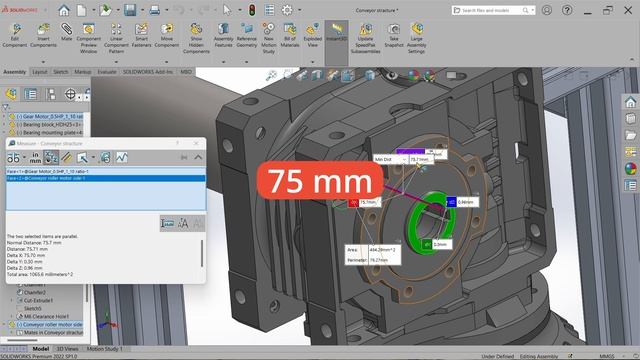640x360 pixels.
Task: Toggle Show XYZ Measurements in Measure dialog
Action: pos(51,157)
